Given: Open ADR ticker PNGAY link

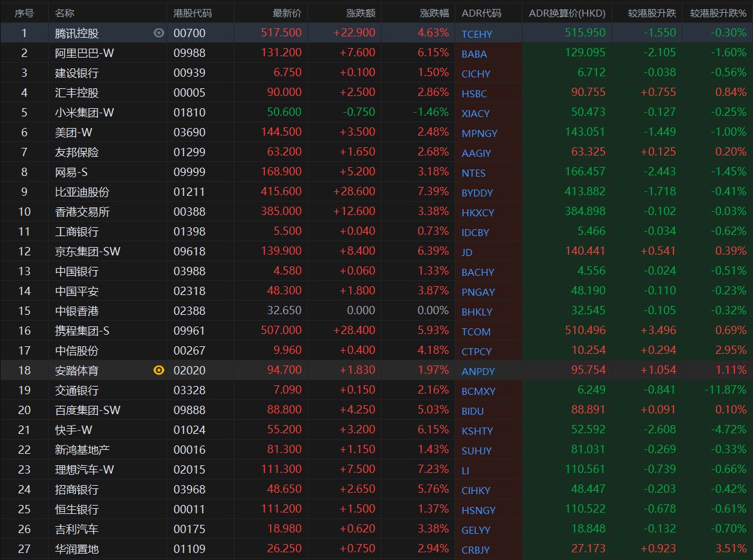Looking at the screenshot, I should click(478, 292).
